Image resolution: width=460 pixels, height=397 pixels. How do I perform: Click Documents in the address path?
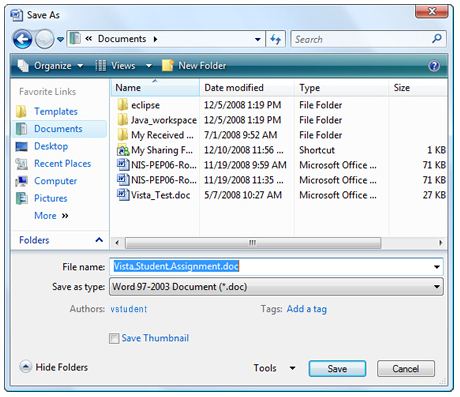point(122,39)
